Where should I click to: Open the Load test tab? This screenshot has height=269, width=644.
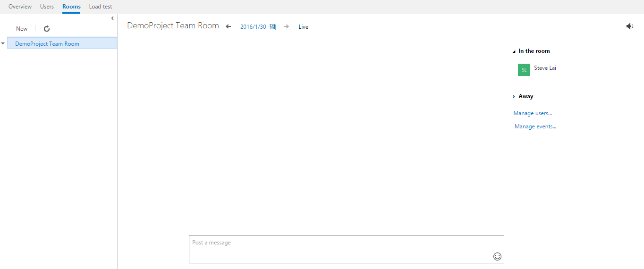click(101, 7)
